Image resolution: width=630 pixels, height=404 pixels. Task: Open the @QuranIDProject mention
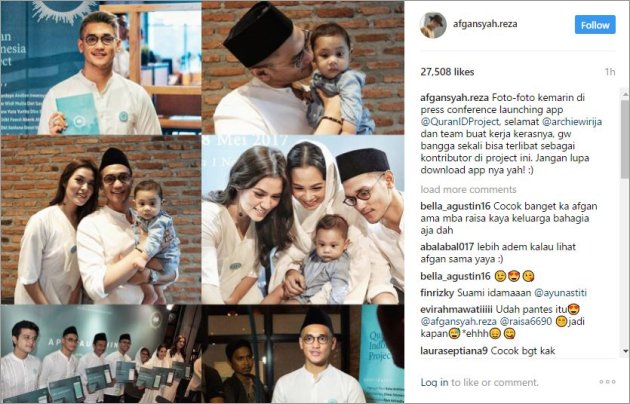[460, 121]
